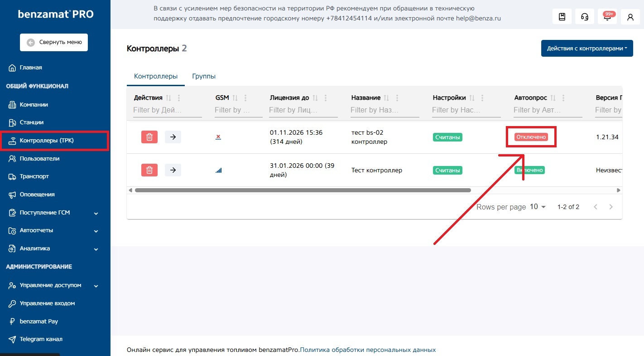Open Политика обработки персональных данных link
This screenshot has width=644, height=356.
click(x=368, y=350)
